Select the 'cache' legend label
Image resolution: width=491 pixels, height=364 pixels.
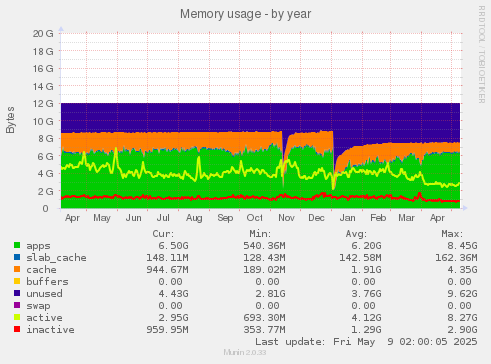[41, 270]
